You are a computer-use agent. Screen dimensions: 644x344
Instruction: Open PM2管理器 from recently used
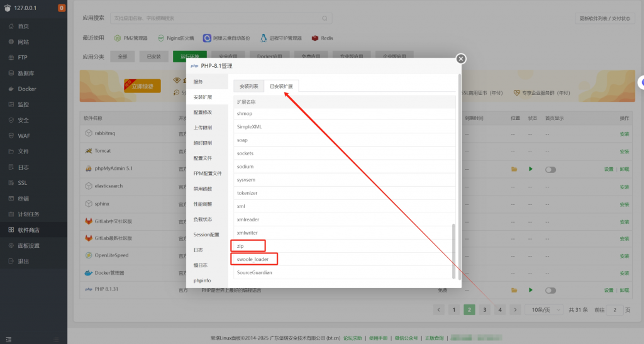[131, 38]
